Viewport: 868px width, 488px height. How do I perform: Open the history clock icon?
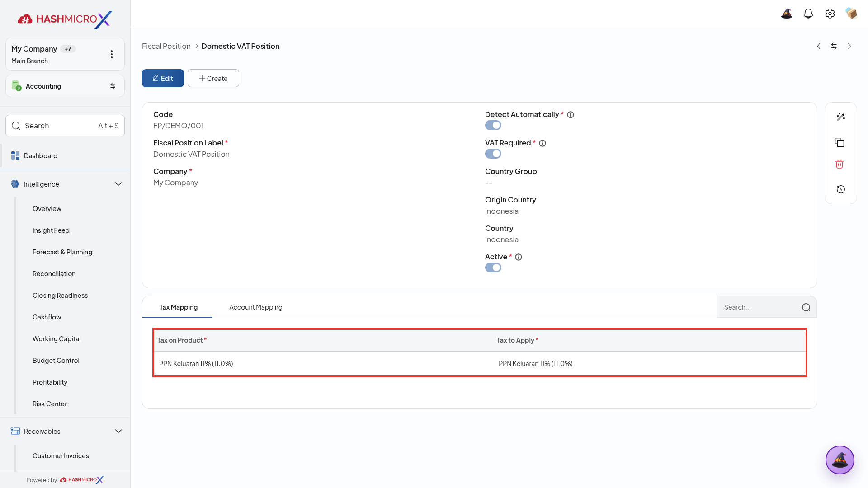tap(840, 189)
